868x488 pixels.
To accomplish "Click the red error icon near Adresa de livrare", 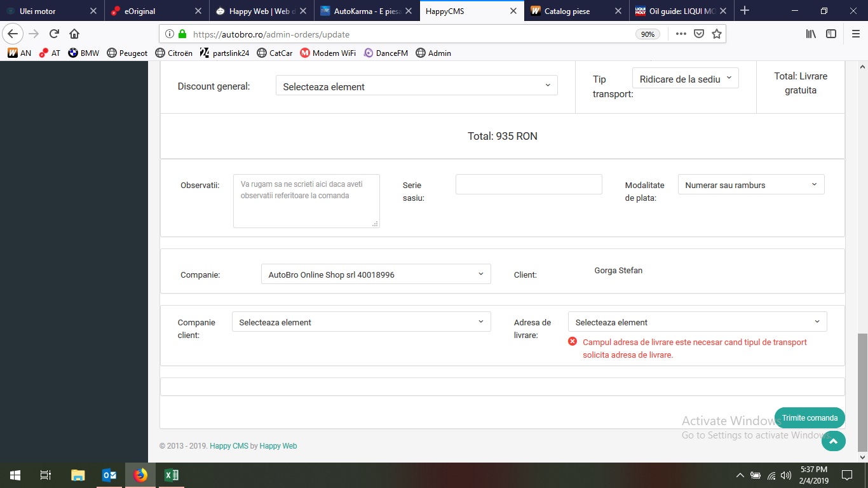I will pyautogui.click(x=572, y=342).
